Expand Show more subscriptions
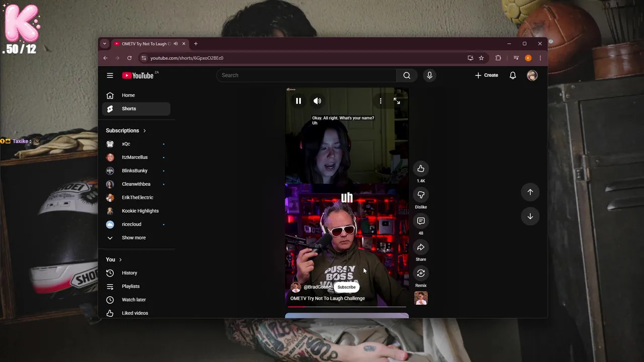 point(136,238)
